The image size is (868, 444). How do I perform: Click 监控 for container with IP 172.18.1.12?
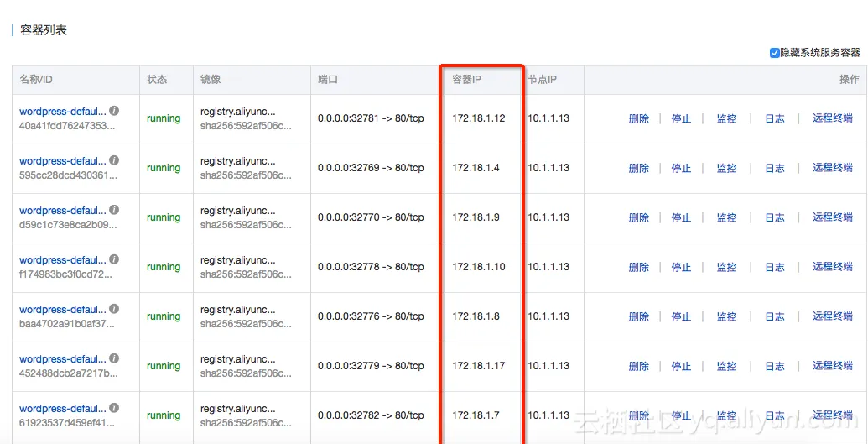pos(727,118)
